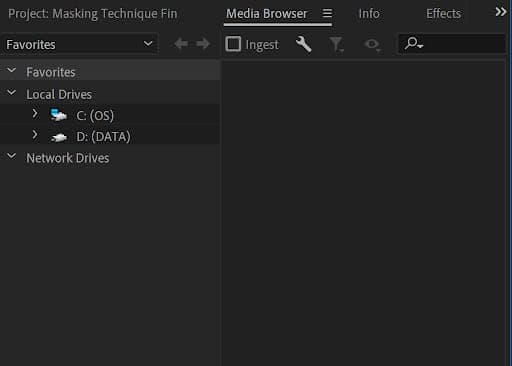Open Project: Masking Technique Fin tab
Viewport: 512px width, 366px height.
[93, 14]
